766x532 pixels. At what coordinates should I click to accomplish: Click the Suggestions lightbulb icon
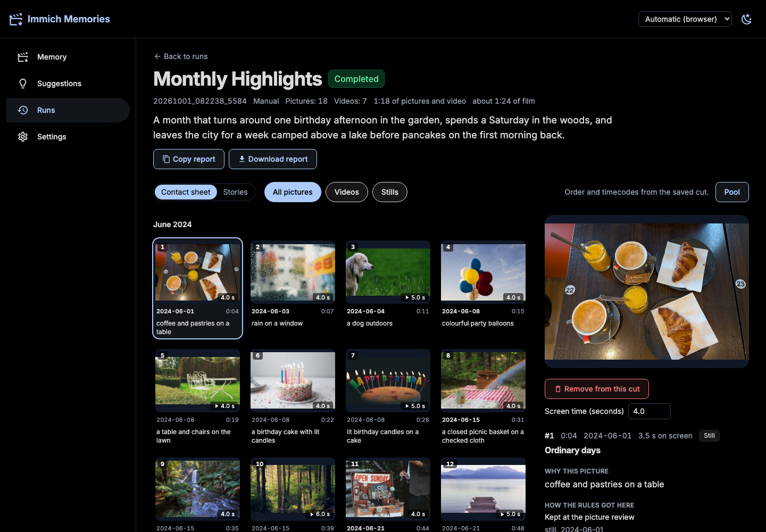click(x=23, y=84)
